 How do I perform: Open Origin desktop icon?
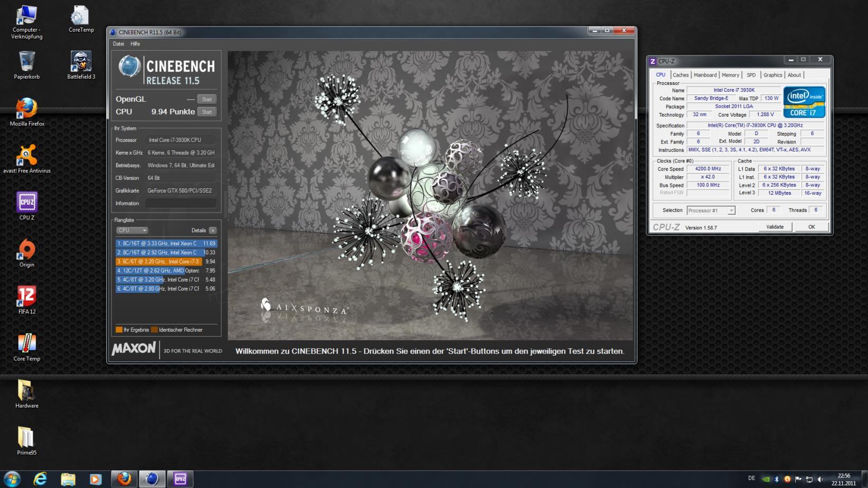26,253
